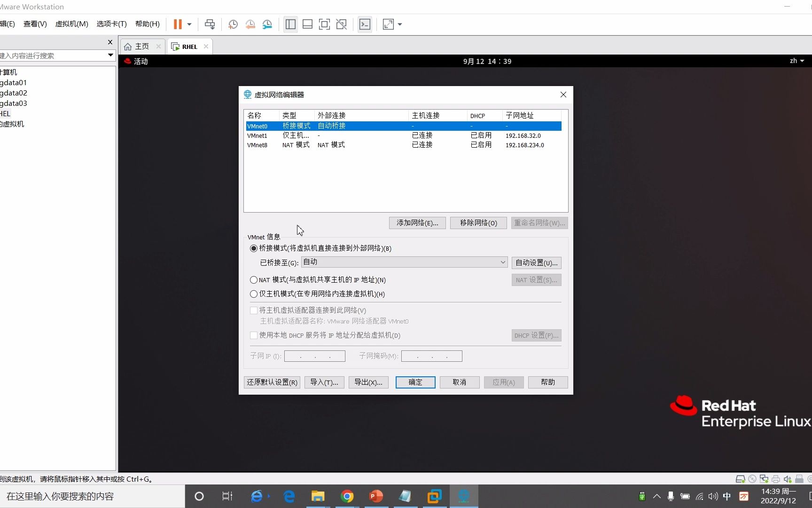Viewport: 812px width, 508px height.
Task: Take a snapshot of this virtual machine
Action: point(233,24)
